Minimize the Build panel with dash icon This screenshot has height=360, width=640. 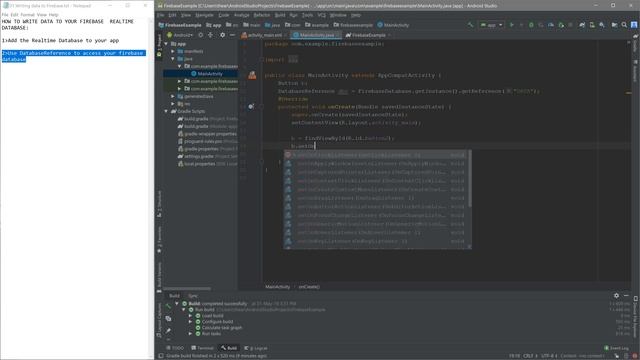click(x=626, y=296)
